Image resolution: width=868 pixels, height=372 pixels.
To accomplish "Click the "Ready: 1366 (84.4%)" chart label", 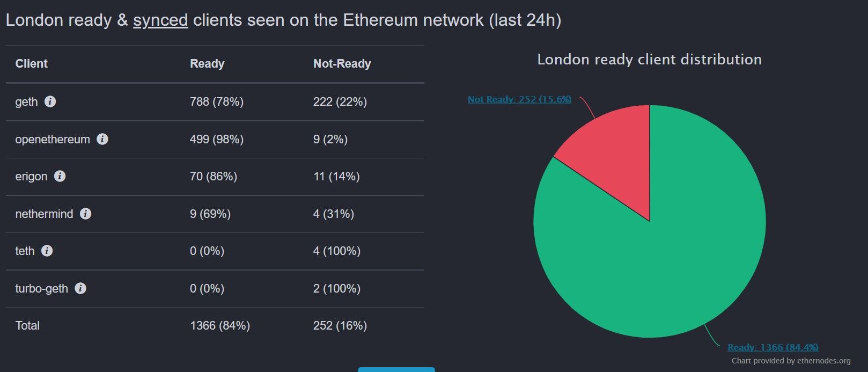I will [x=773, y=347].
